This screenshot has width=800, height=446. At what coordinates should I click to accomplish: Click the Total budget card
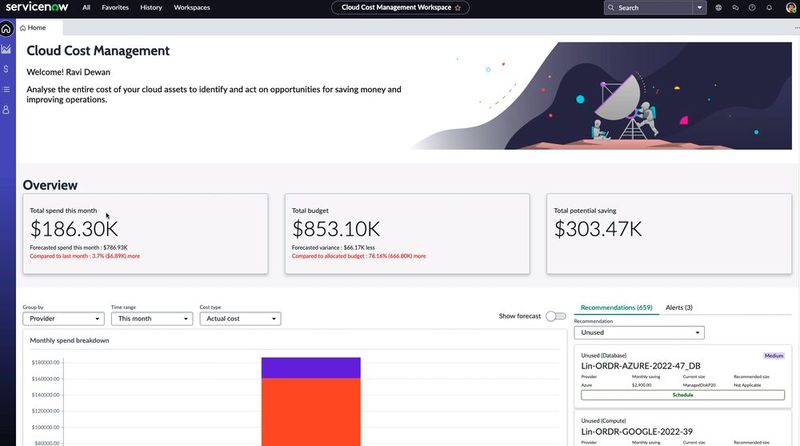(407, 234)
